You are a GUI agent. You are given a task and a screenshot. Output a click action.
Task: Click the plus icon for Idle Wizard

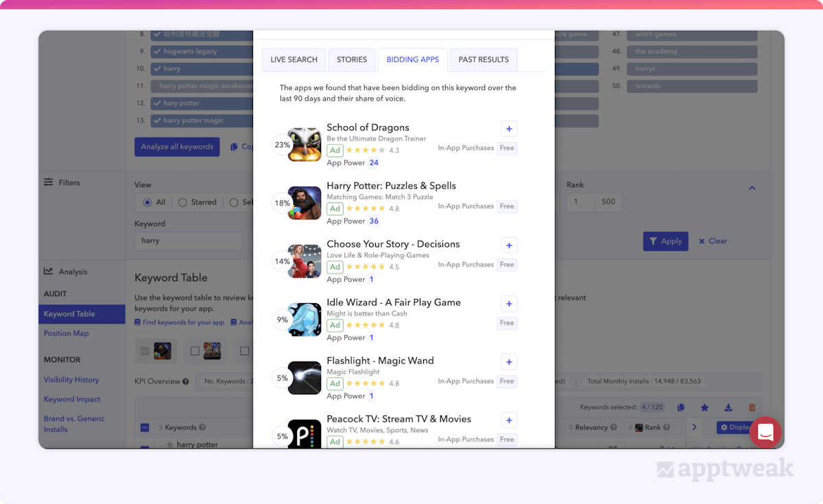509,304
